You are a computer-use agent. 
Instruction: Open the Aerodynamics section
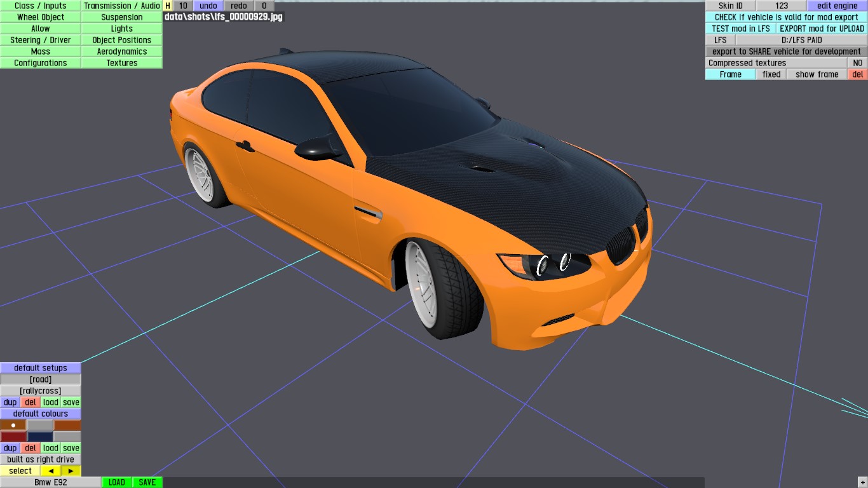122,51
